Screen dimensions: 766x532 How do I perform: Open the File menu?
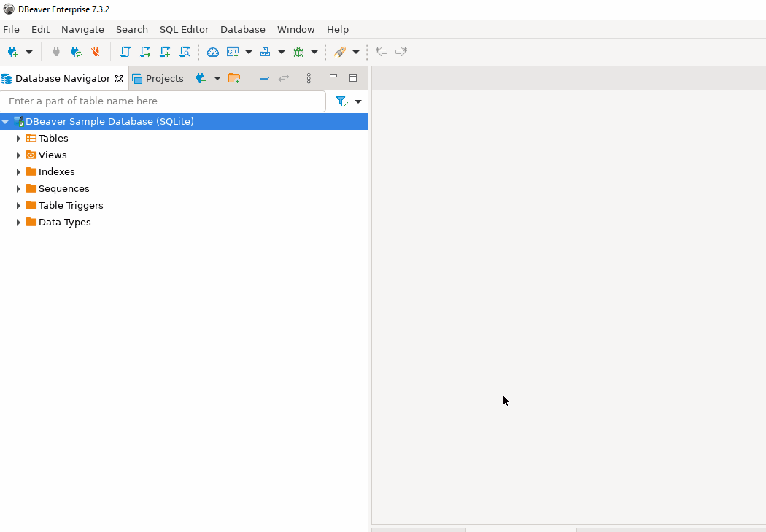click(x=11, y=30)
